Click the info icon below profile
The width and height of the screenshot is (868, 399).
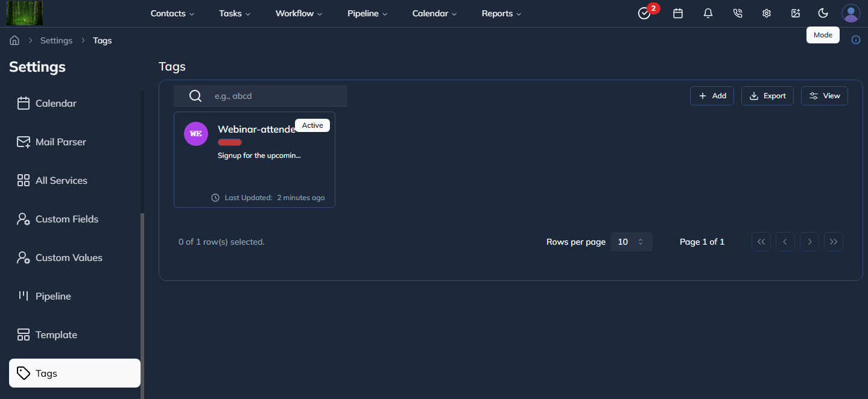pyautogui.click(x=855, y=40)
